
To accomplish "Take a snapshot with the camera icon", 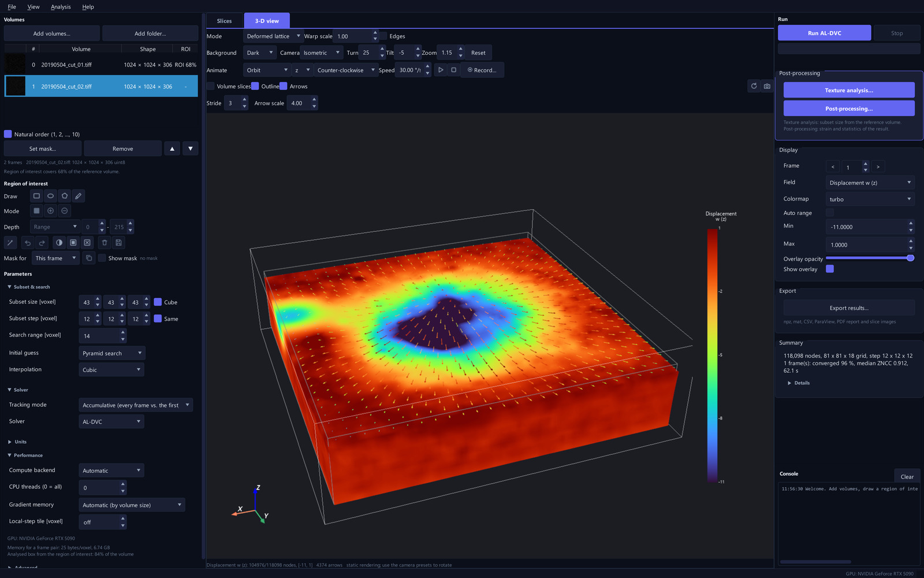I will click(767, 86).
